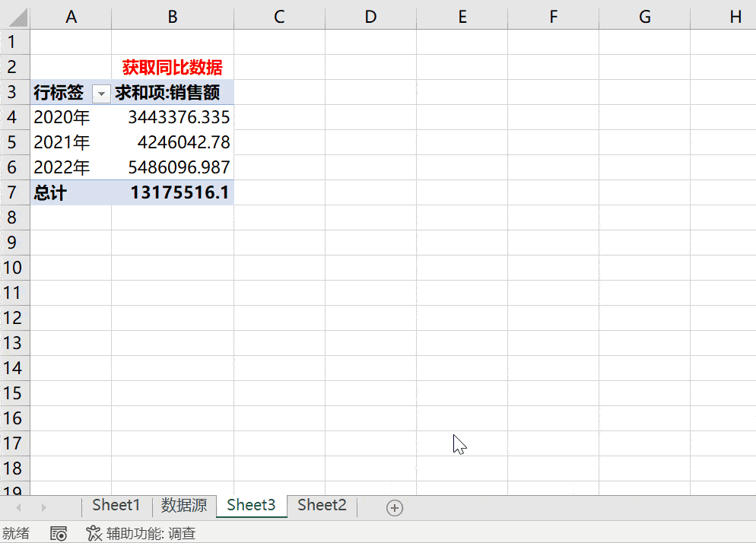
Task: Select row 3 header
Action: 14,92
